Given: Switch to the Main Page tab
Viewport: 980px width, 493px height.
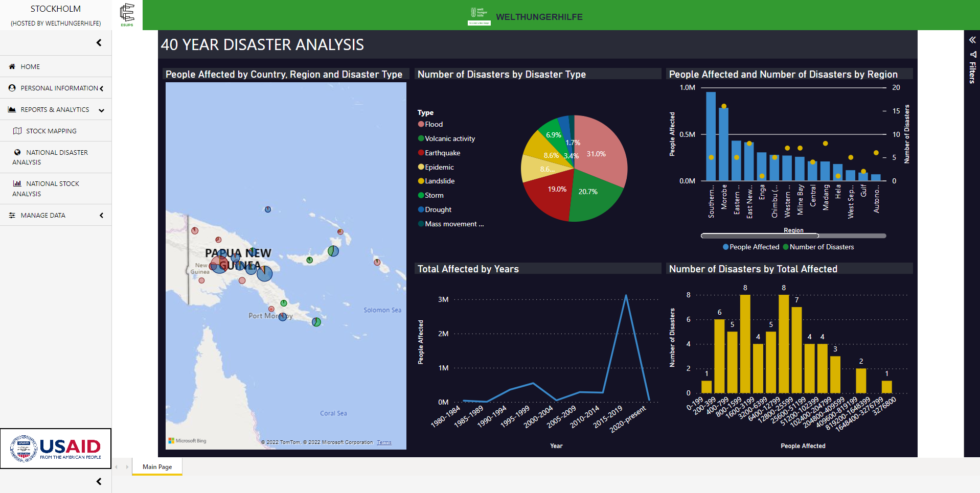Looking at the screenshot, I should pos(156,466).
